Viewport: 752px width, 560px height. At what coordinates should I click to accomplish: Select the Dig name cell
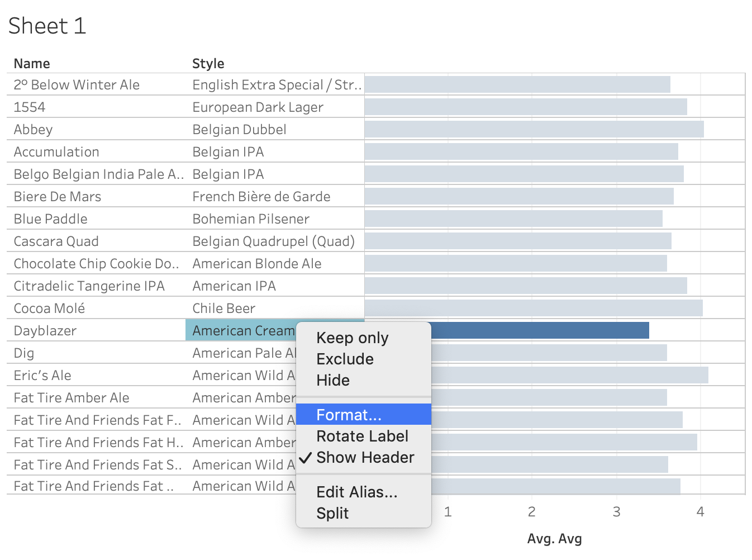pos(24,353)
